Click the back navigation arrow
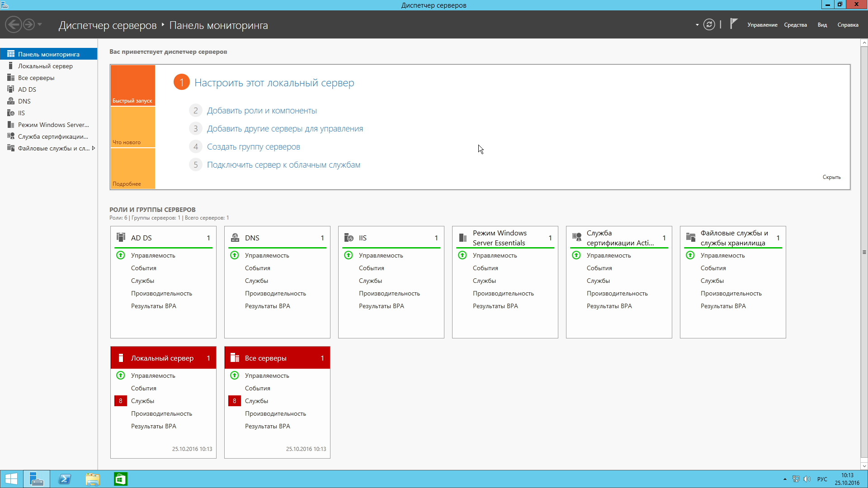Viewport: 868px width, 488px height. pos(14,24)
